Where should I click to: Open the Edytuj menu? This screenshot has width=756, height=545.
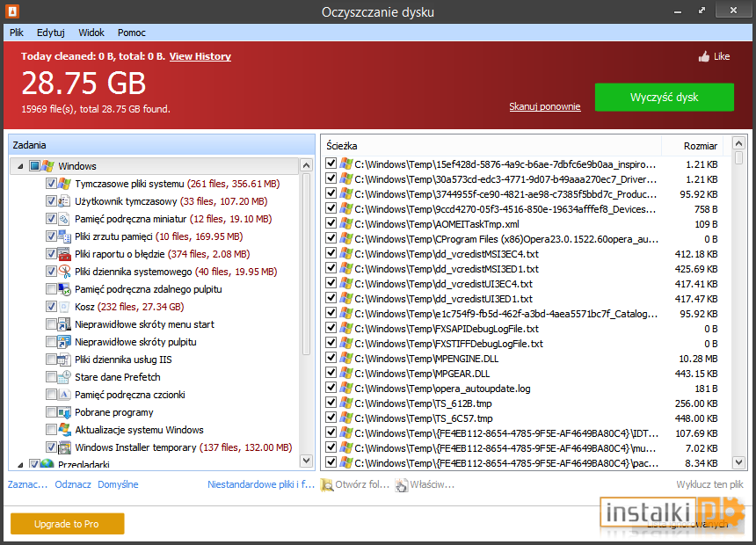(51, 33)
